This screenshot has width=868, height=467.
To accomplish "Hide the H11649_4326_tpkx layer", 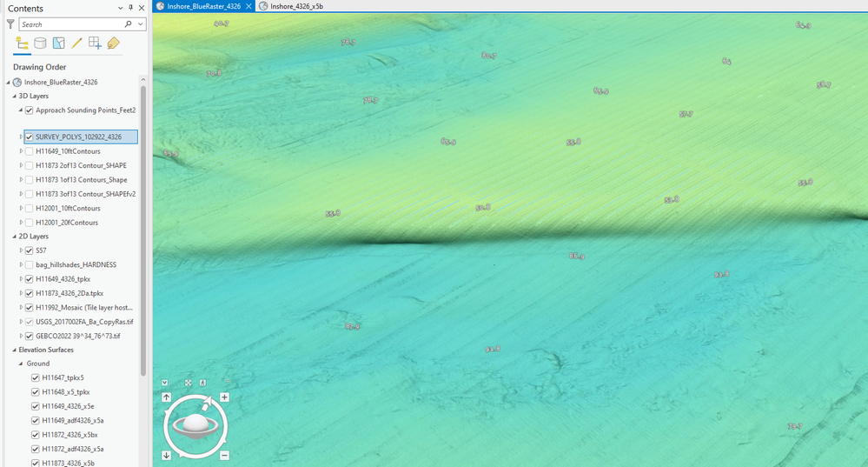I will [x=30, y=279].
